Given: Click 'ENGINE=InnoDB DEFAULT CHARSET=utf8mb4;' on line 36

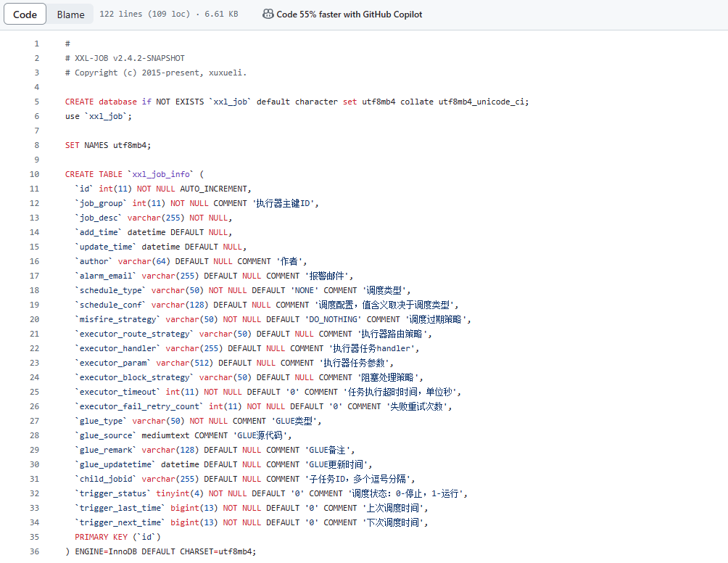Looking at the screenshot, I should (x=165, y=551).
